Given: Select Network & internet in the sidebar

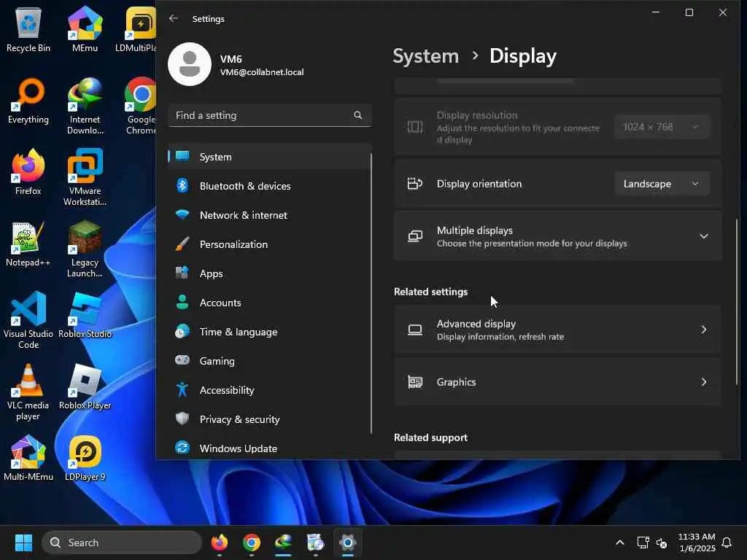Looking at the screenshot, I should click(x=270, y=215).
